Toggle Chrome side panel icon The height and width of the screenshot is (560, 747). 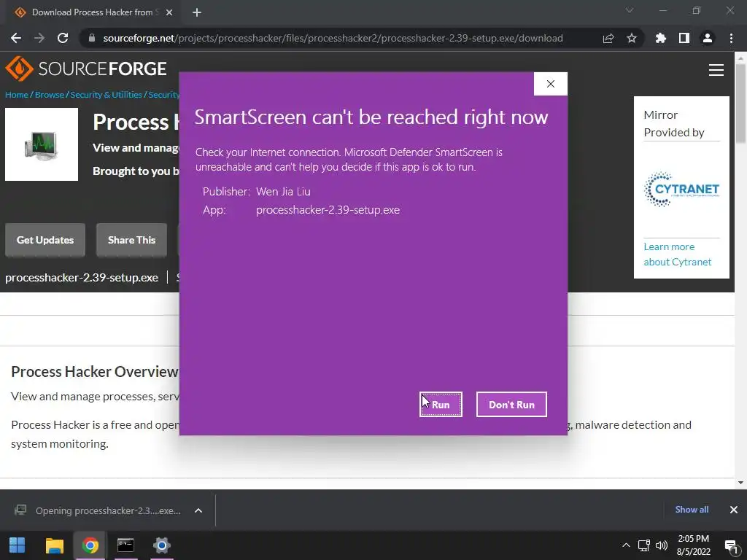[684, 38]
